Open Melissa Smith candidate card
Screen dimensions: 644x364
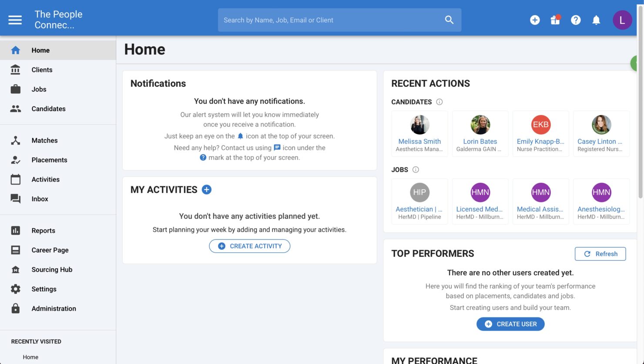[419, 141]
